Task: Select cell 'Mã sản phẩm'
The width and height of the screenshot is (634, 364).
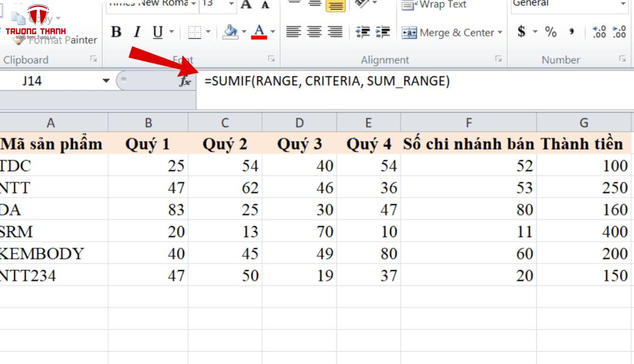Action: tap(54, 144)
